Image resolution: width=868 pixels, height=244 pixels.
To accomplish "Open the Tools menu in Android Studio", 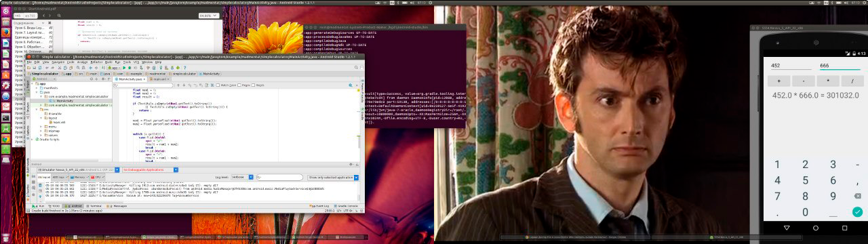I will click(127, 62).
